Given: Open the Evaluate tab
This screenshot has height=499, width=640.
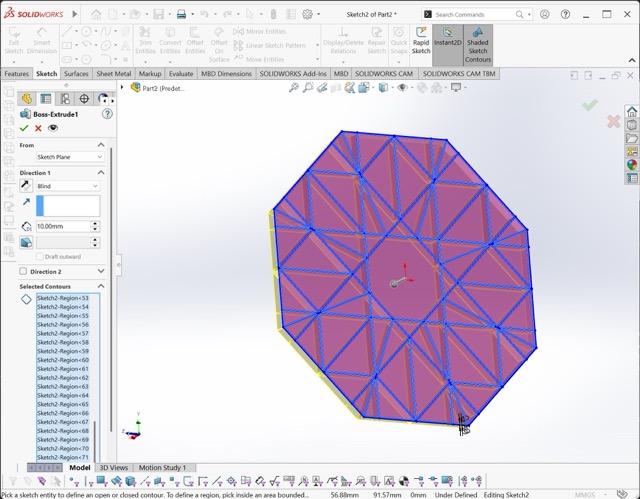Looking at the screenshot, I should [x=181, y=74].
